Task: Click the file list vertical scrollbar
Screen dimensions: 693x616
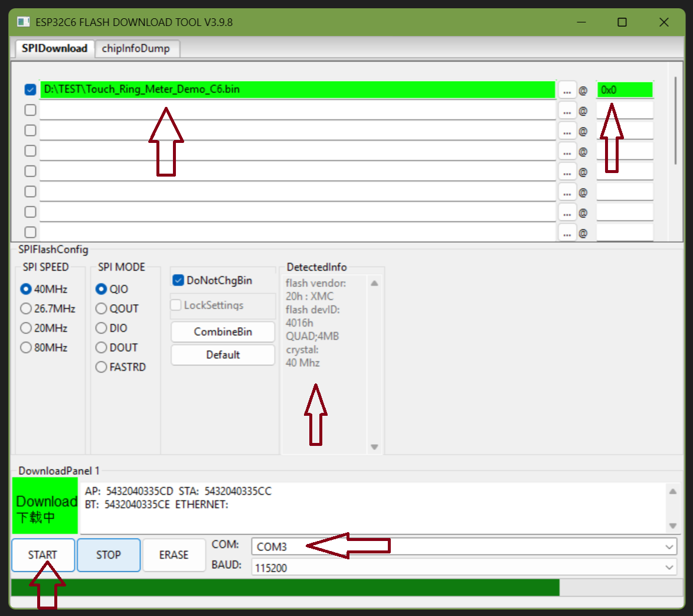Action: point(675,120)
